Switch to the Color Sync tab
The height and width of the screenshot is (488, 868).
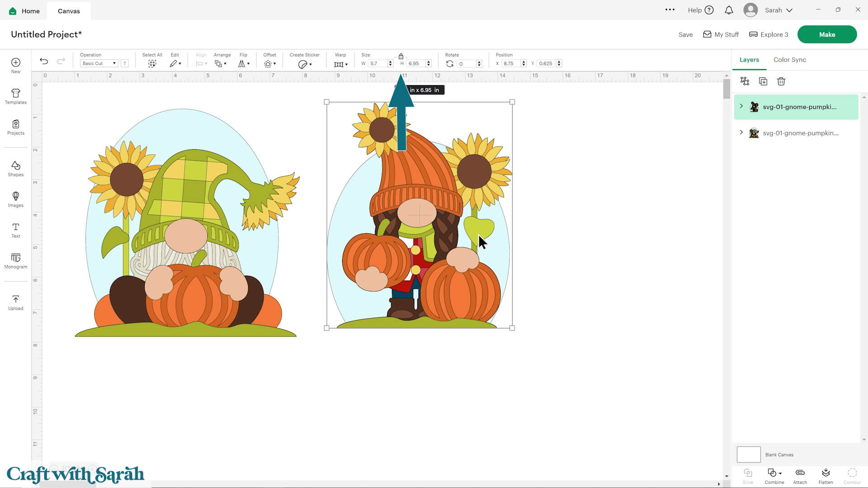coord(789,59)
